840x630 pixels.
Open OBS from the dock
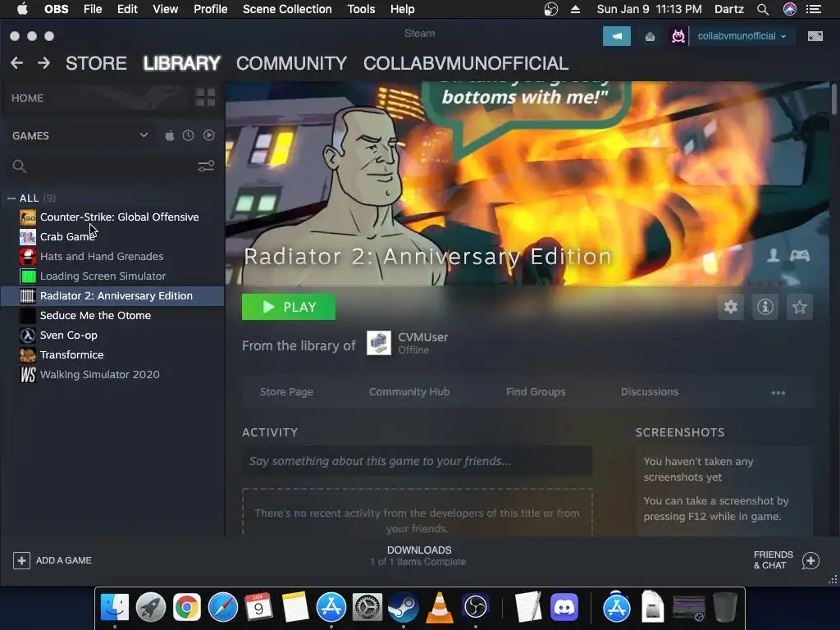[x=476, y=608]
